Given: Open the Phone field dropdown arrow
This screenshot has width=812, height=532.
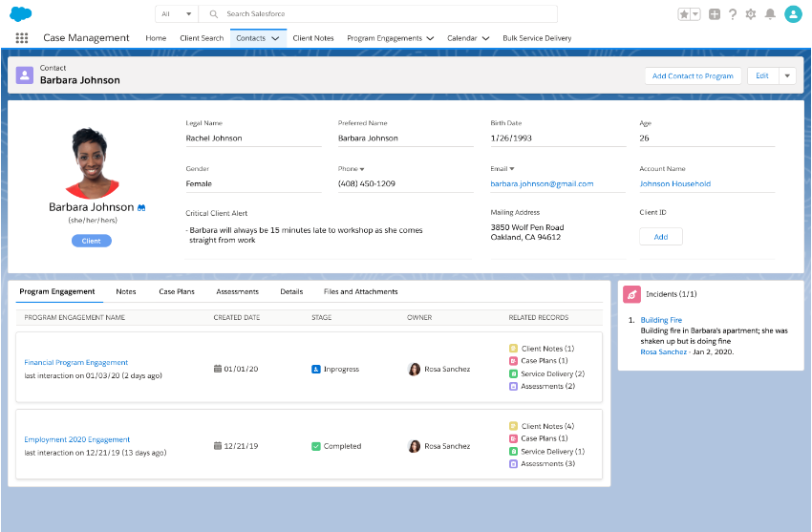Looking at the screenshot, I should 362,169.
